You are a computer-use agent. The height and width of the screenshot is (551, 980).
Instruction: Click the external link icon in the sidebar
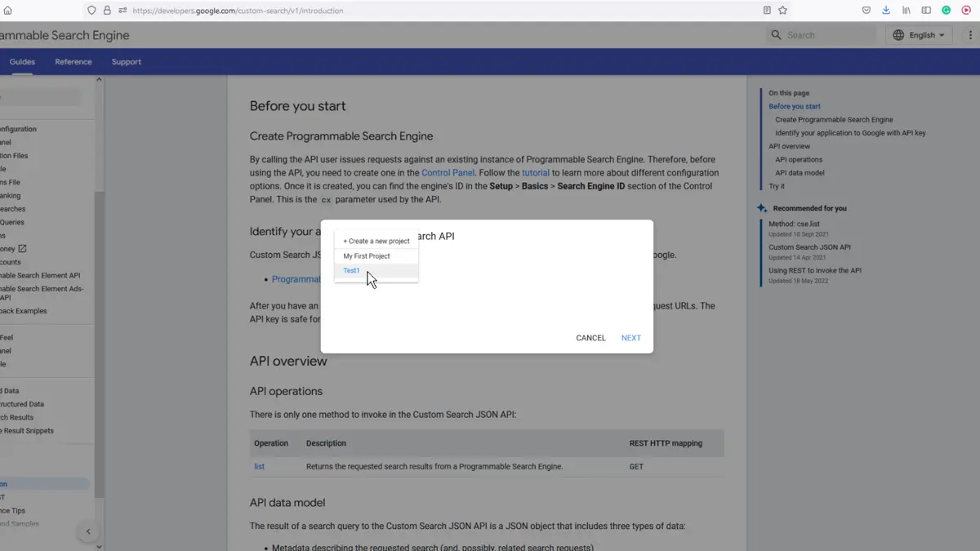[x=22, y=249]
